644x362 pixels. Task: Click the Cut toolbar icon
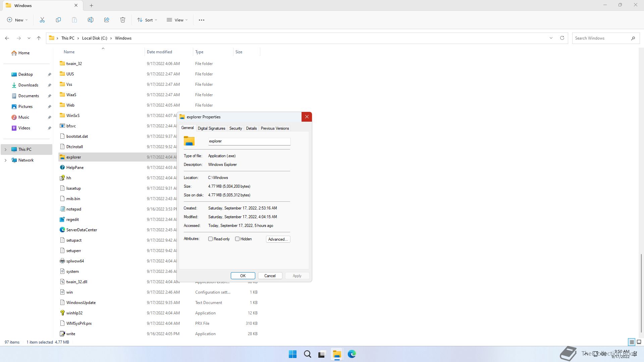[x=42, y=20]
